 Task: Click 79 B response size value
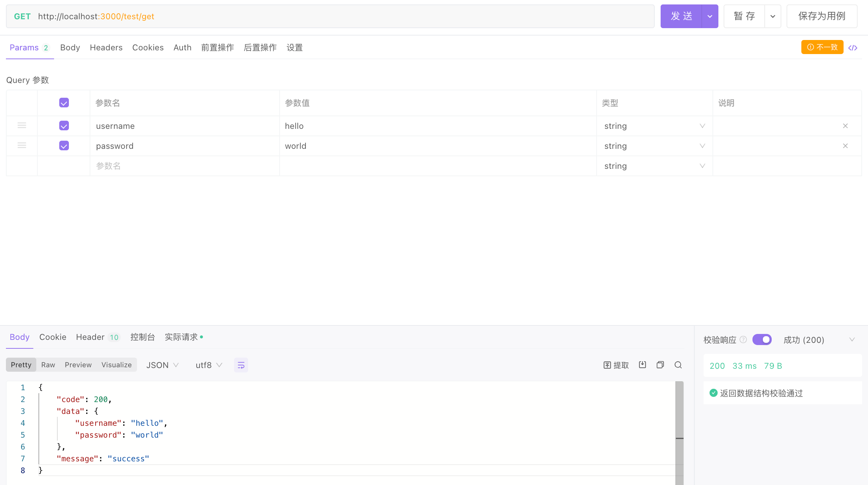(x=773, y=366)
